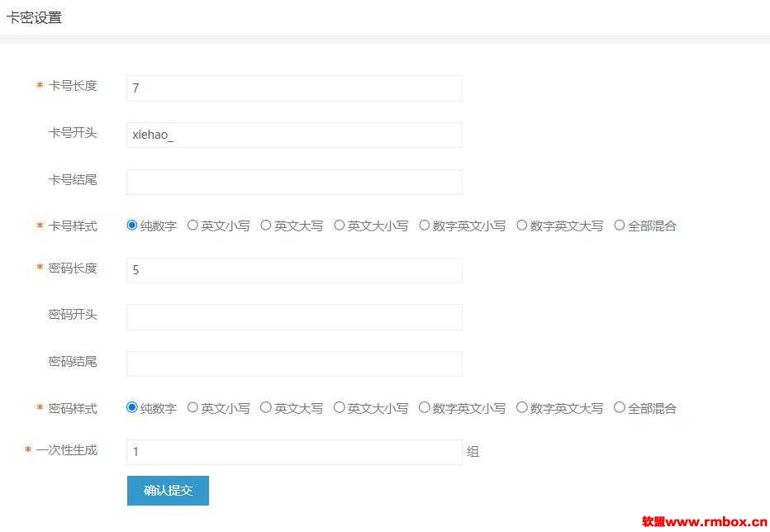Click the 密码长度 field label
This screenshot has width=770, height=532.
[73, 268]
